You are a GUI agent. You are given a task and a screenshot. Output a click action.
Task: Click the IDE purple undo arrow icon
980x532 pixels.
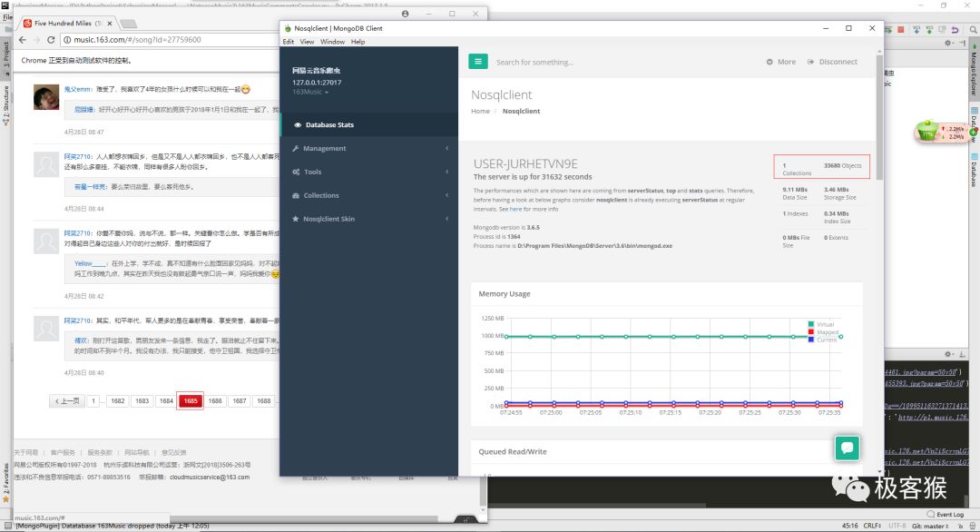coord(955,29)
